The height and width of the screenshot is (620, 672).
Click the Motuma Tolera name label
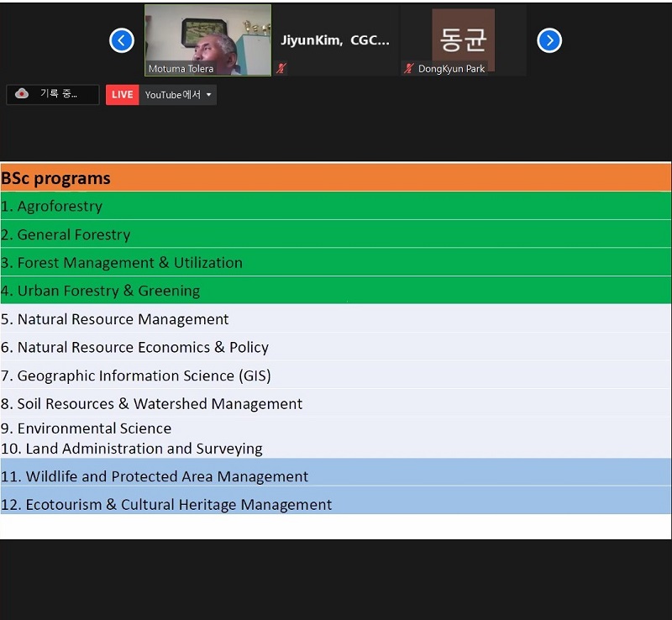(x=181, y=69)
